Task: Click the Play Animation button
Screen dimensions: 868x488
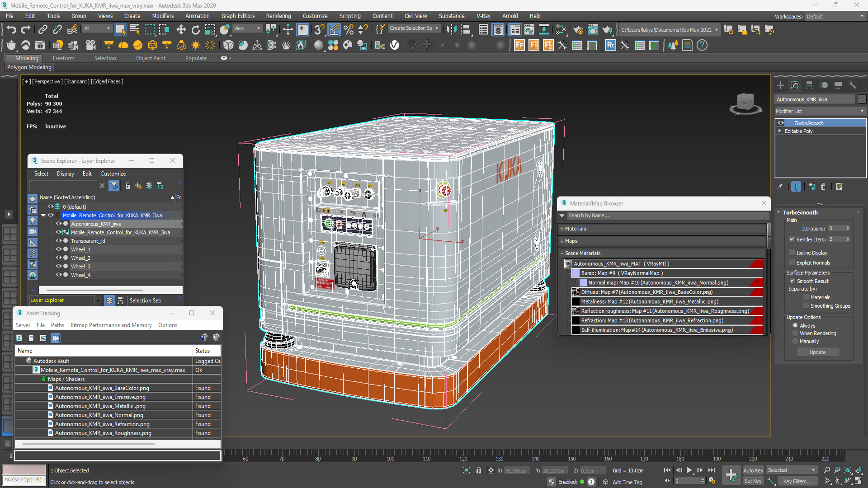Action: pyautogui.click(x=689, y=470)
